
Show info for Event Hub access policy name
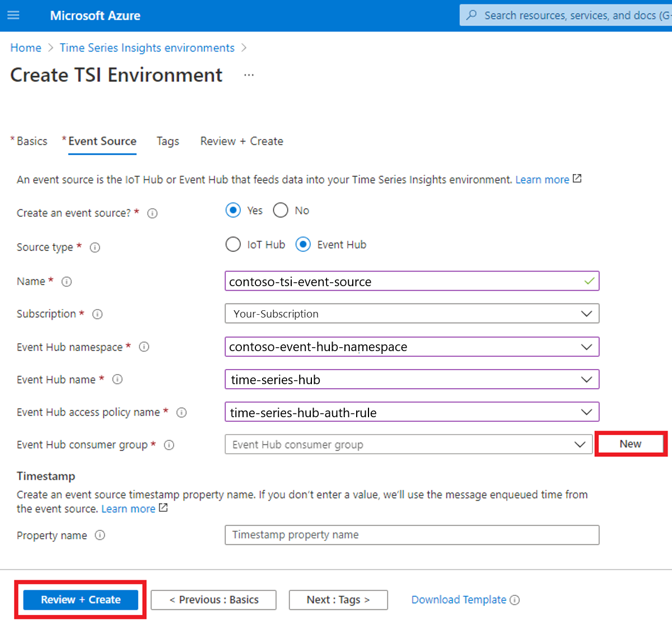(x=181, y=413)
